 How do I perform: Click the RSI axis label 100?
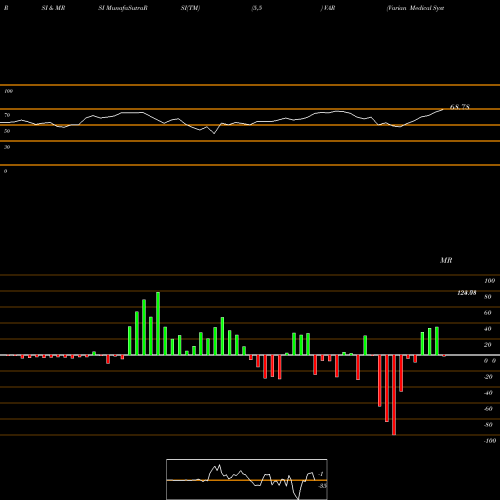tap(9, 91)
